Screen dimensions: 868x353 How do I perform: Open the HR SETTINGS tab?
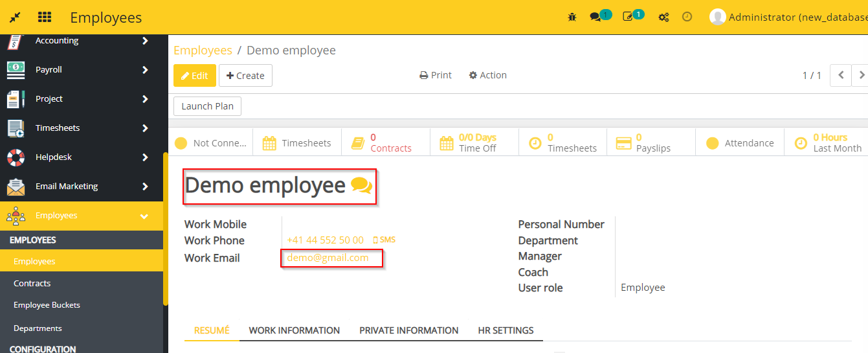coord(506,330)
